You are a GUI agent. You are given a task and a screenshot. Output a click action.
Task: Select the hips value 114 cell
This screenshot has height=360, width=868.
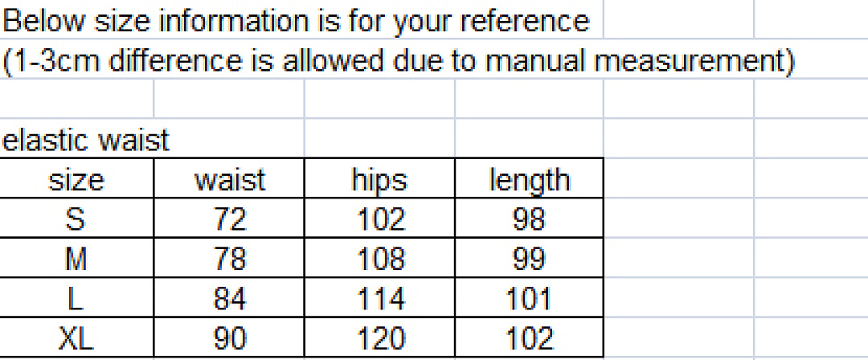pos(379,297)
